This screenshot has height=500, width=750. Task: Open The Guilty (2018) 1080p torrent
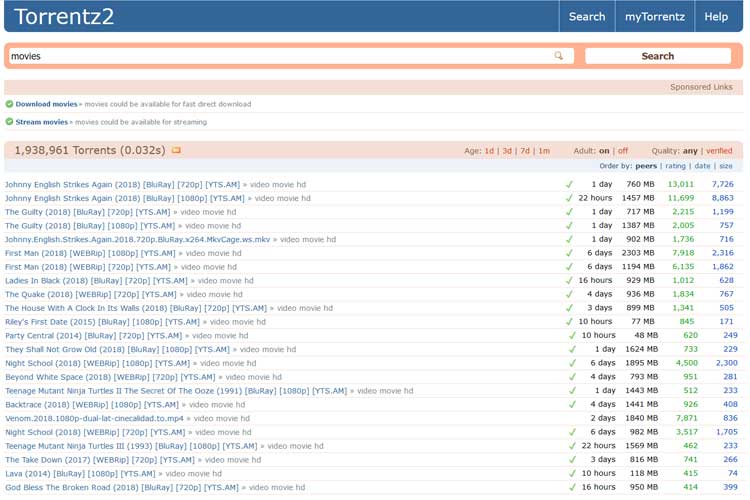90,226
